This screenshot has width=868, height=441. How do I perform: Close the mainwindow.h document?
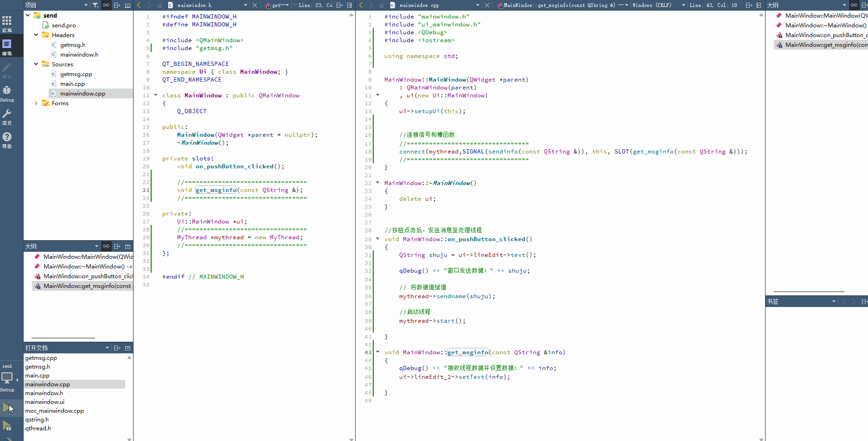pos(255,5)
